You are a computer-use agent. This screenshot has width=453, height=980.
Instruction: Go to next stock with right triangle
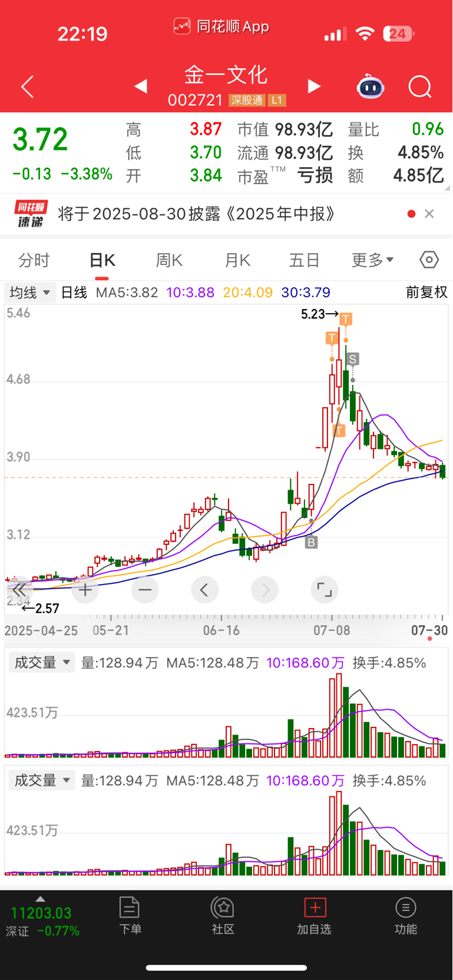[315, 87]
